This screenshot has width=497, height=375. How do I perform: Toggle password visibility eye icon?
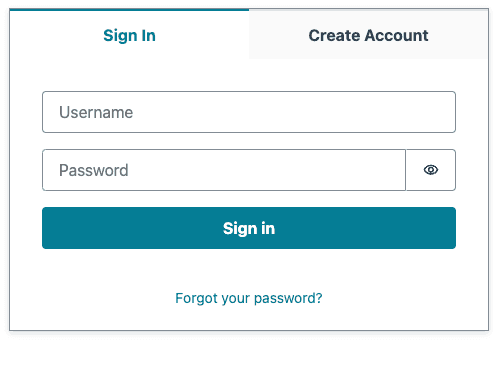click(x=431, y=170)
